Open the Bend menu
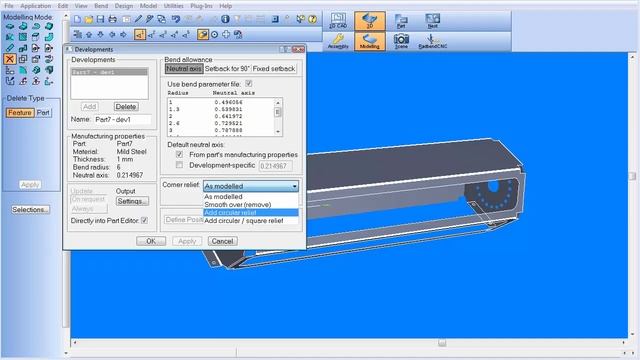The image size is (640, 360). click(x=101, y=6)
